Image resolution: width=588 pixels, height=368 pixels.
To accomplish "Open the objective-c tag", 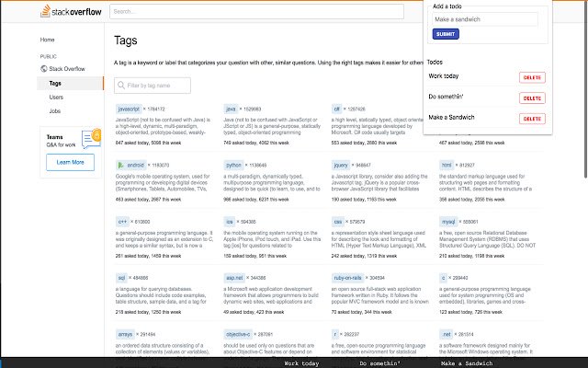I will [x=238, y=334].
